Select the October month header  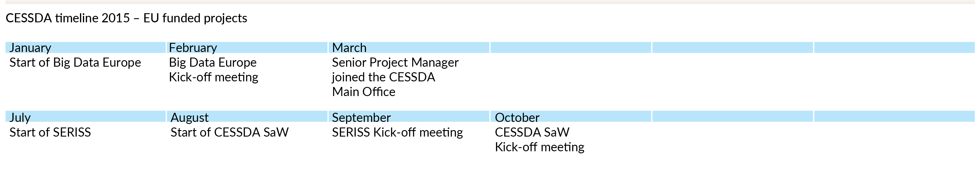571,117
